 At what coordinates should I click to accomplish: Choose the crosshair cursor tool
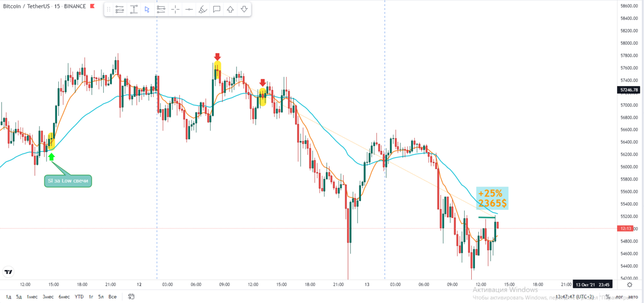point(175,9)
